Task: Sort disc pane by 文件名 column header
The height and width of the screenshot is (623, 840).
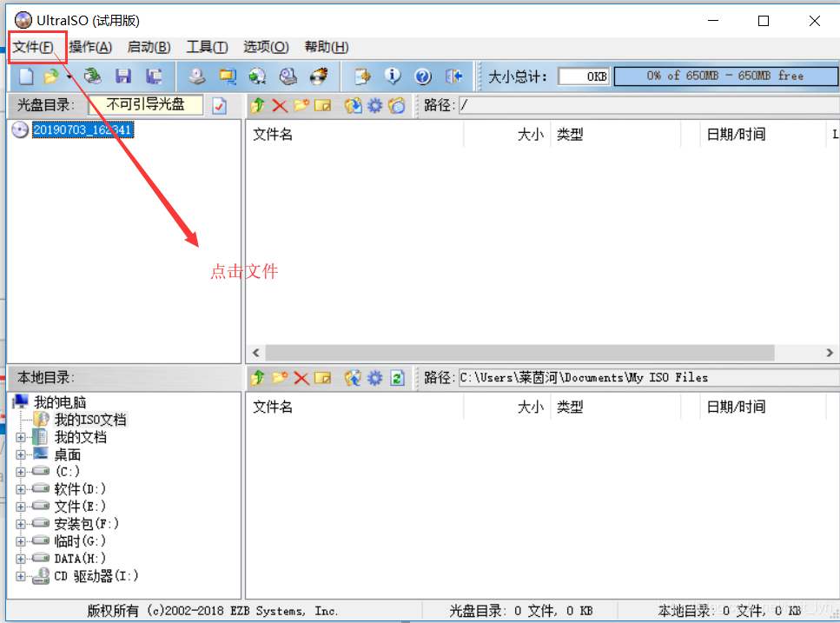Action: (x=354, y=134)
